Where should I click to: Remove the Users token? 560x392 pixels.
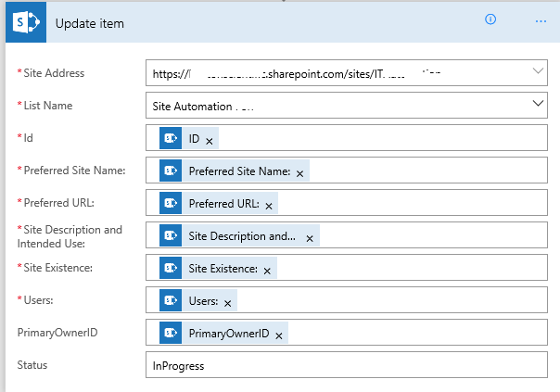tap(228, 302)
